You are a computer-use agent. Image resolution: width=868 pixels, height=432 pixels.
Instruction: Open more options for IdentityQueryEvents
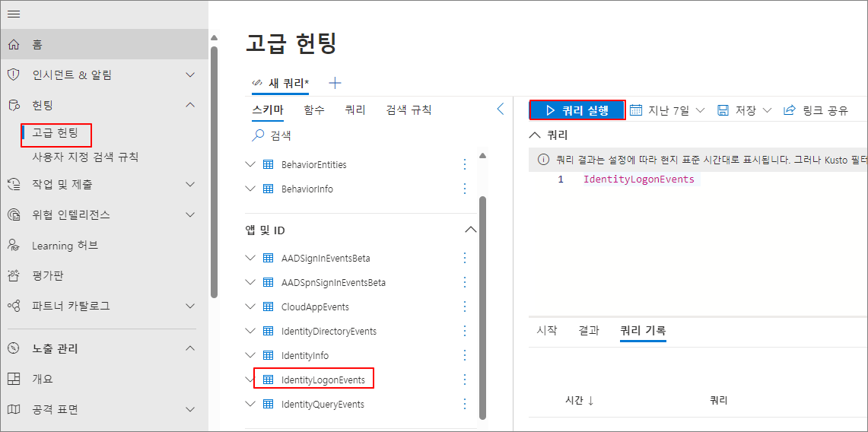pyautogui.click(x=465, y=405)
